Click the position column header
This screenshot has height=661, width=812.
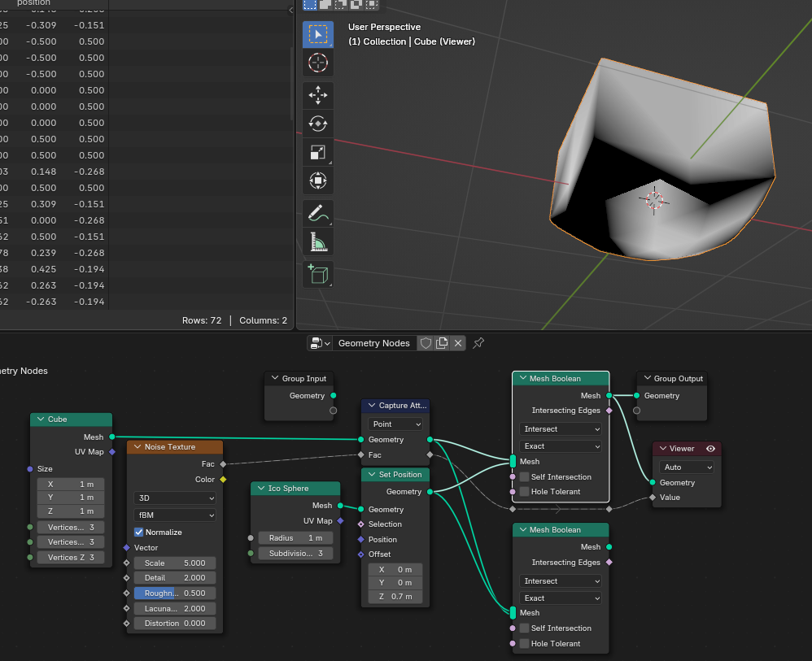click(33, 3)
